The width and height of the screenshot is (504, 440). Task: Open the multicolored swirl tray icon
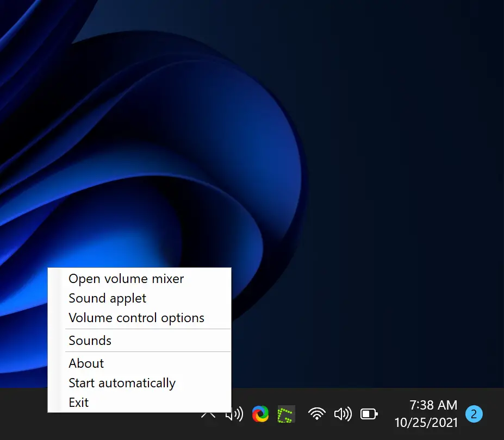click(260, 414)
